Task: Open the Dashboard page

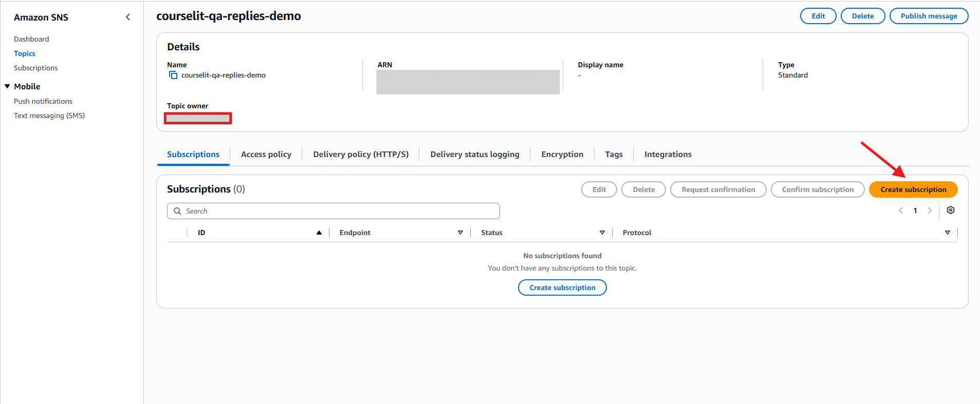Action: coord(31,39)
